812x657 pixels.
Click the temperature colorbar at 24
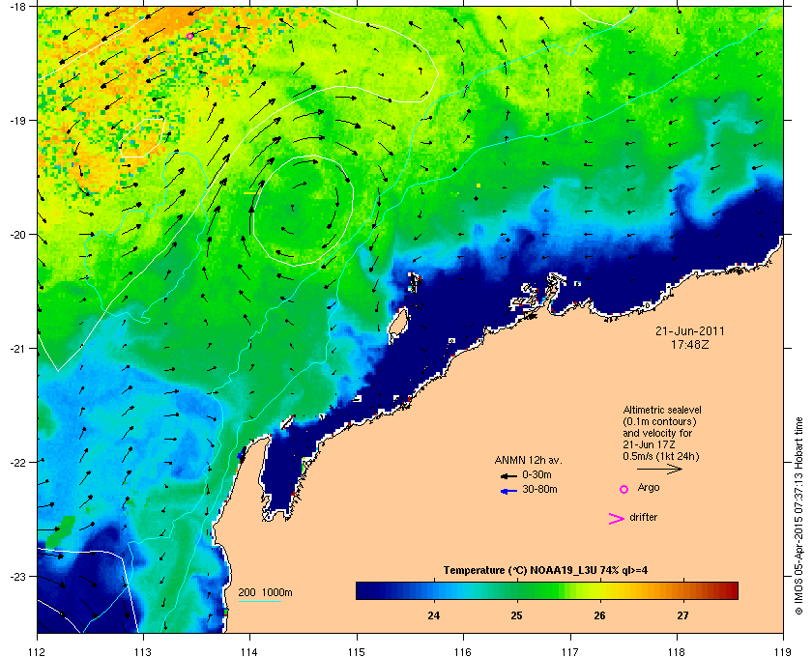(x=434, y=590)
